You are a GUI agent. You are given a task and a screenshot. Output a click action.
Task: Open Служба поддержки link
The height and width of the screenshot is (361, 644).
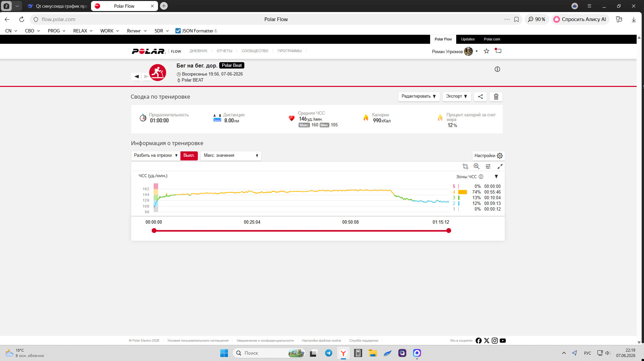pos(364,341)
